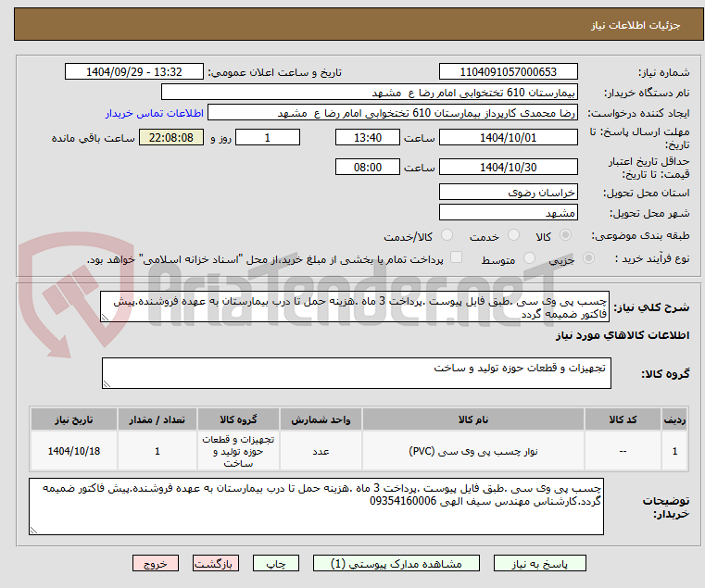
Task: Click the شماره نیاز field 1104091057000653
Action: pyautogui.click(x=508, y=72)
